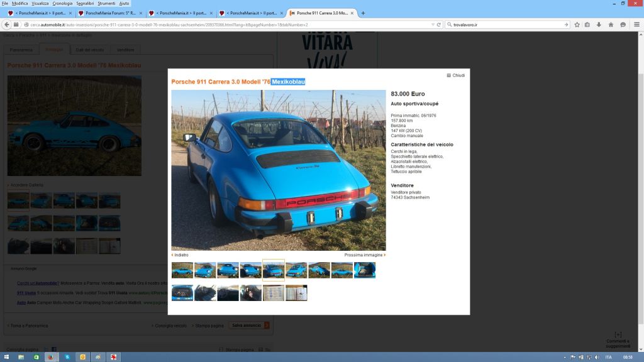Click the Consiglia veicolo link
The height and width of the screenshot is (362, 644).
click(169, 326)
